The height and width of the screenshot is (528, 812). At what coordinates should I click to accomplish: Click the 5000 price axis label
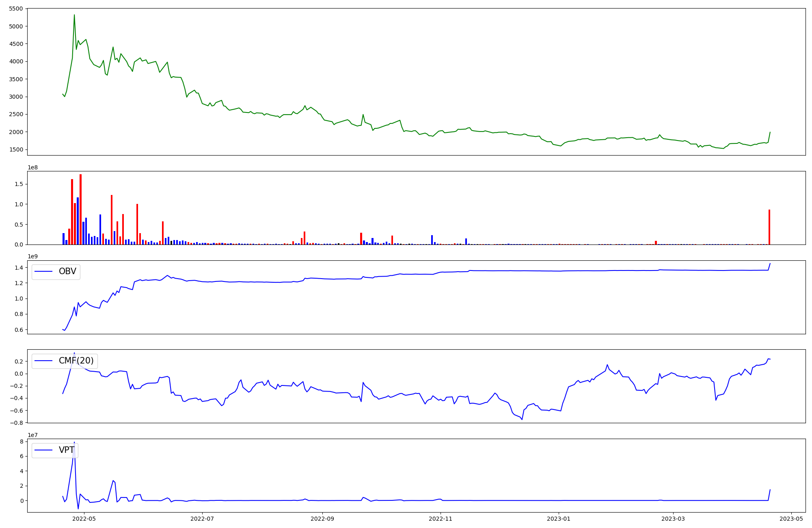[x=17, y=26]
